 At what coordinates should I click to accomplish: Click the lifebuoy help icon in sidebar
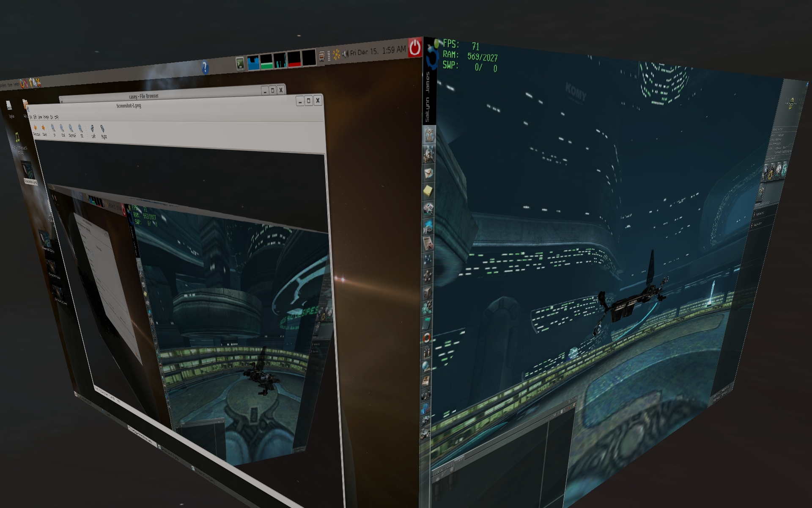427,338
